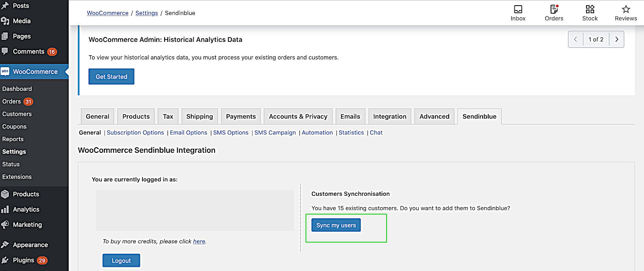Follow the Settings breadcrumb link
The image size is (644, 271).
[x=147, y=13]
